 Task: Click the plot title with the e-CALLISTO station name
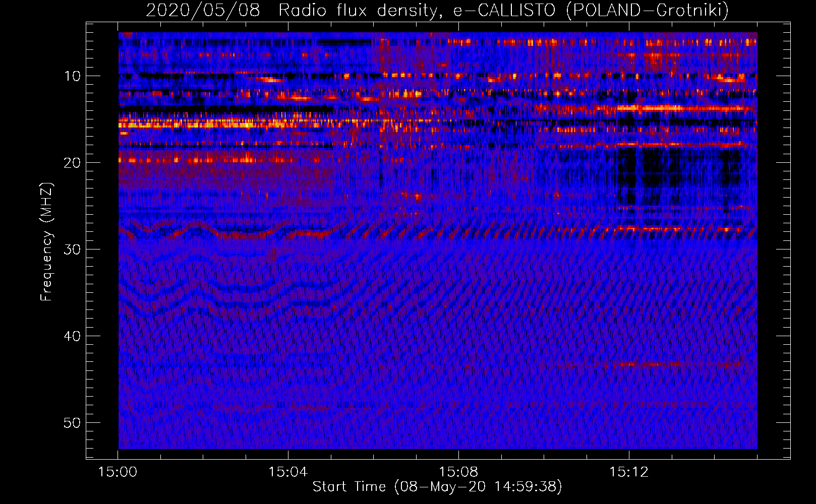[x=437, y=10]
